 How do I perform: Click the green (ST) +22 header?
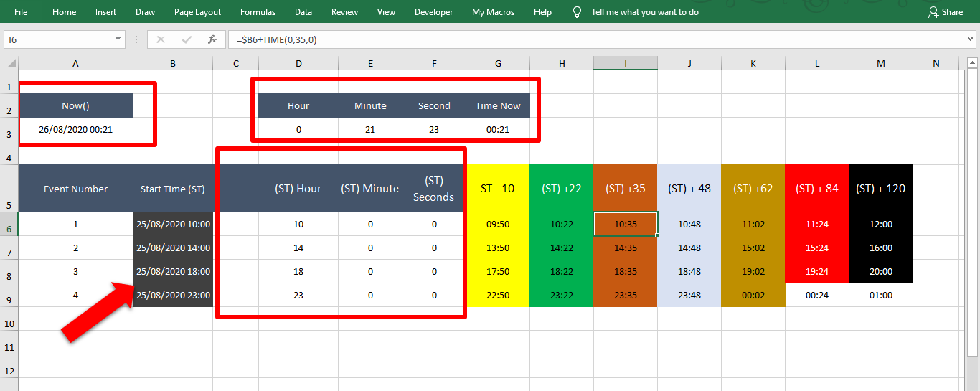click(x=562, y=189)
